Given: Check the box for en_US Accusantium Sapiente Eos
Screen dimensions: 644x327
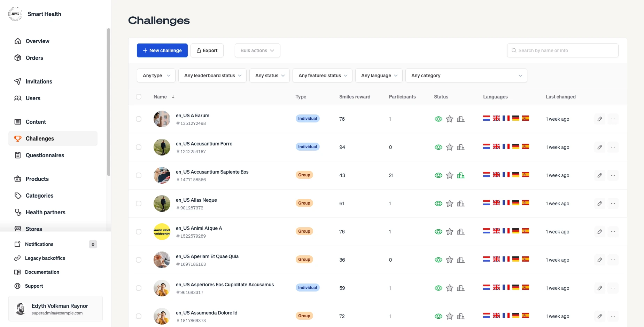Looking at the screenshot, I should tap(139, 175).
